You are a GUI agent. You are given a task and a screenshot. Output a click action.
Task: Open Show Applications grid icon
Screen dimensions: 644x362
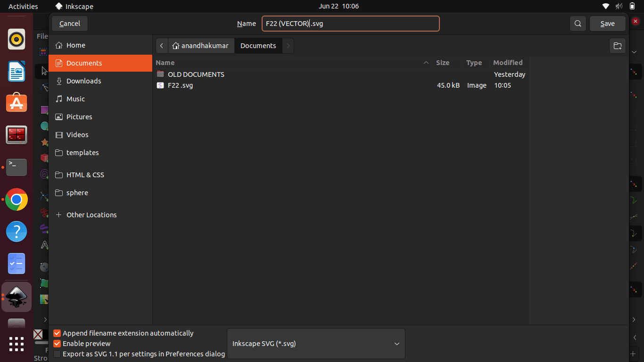click(17, 344)
